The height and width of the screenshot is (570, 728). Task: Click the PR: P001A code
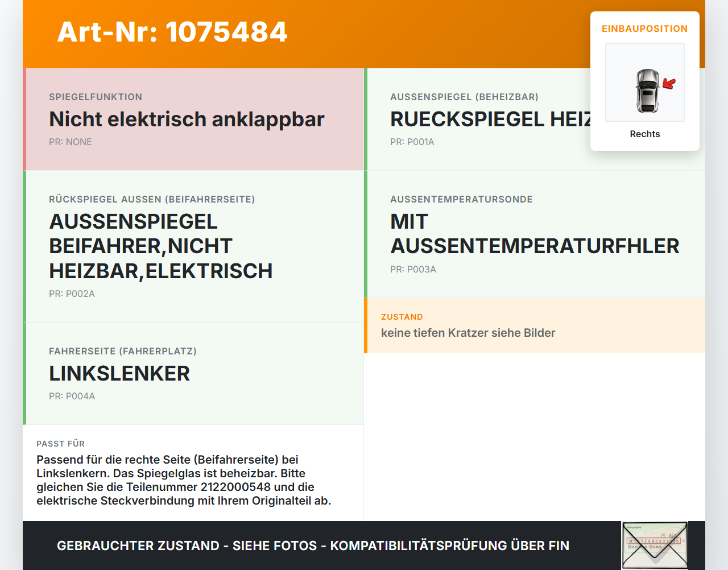[x=412, y=142]
